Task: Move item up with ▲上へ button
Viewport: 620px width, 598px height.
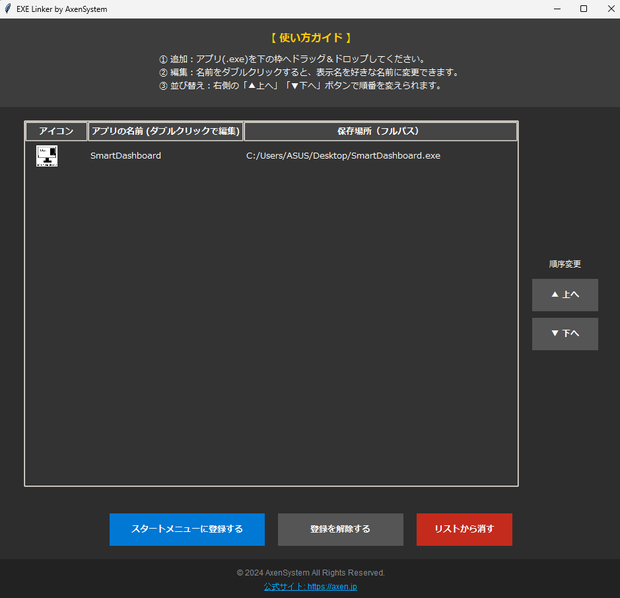Action: (x=565, y=295)
